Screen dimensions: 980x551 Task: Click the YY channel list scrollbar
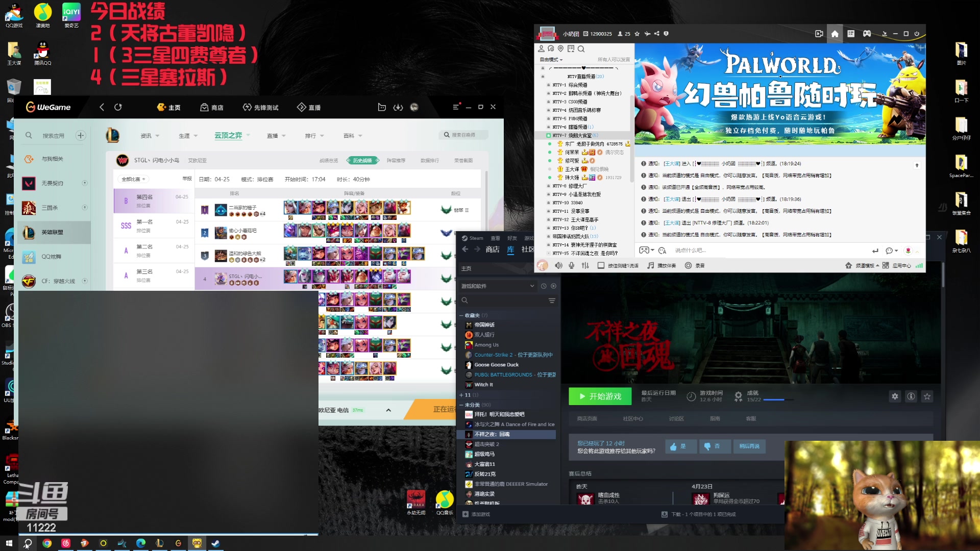(632, 138)
